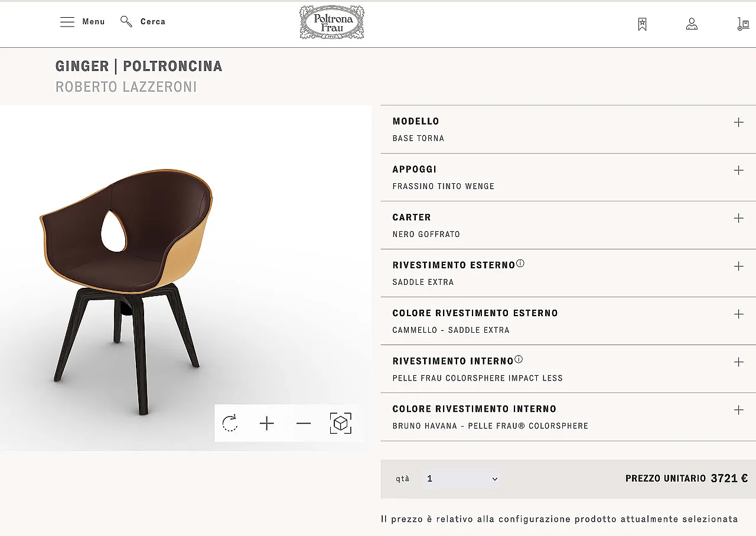
Task: Open the hamburger Menu
Action: (x=67, y=21)
